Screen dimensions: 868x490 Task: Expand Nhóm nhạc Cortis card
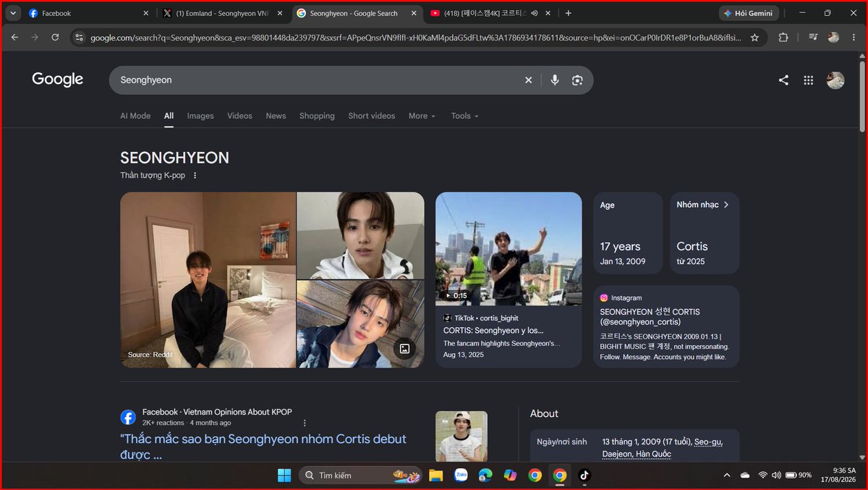705,233
